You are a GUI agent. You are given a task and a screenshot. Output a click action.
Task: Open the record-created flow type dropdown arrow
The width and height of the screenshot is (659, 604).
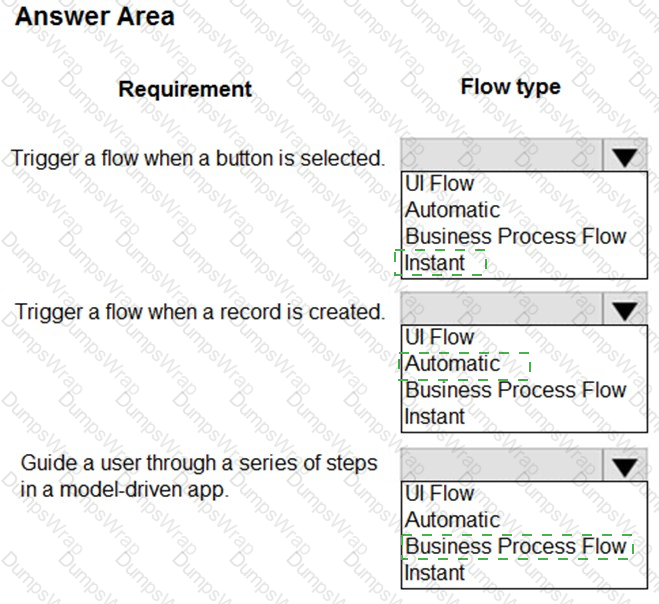(625, 311)
